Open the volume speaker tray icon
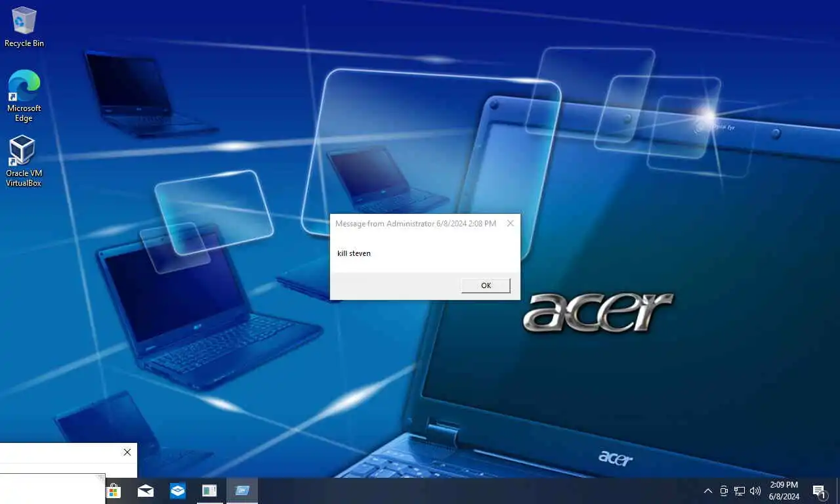Screen dimensions: 840x504 tap(755, 491)
